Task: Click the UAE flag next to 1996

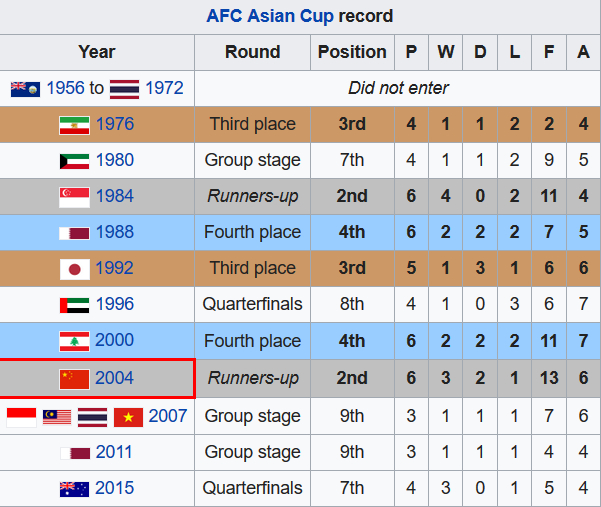Action: (x=73, y=305)
